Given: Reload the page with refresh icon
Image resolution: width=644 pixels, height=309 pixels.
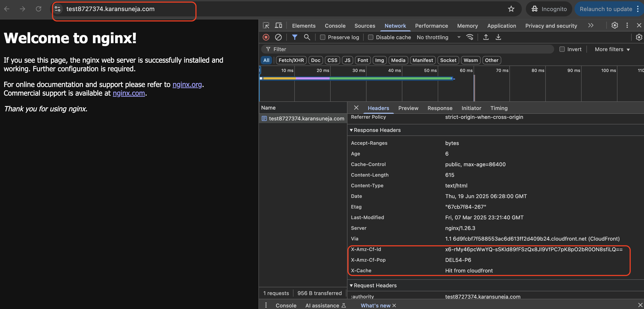Looking at the screenshot, I should pyautogui.click(x=39, y=9).
